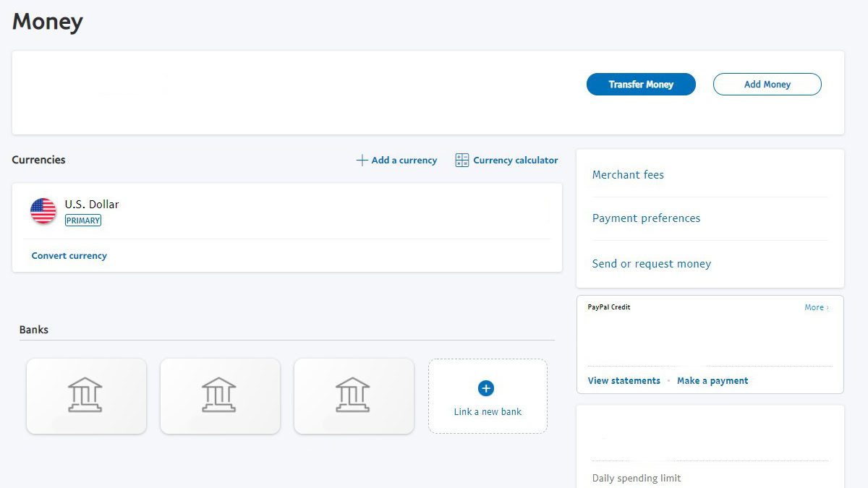Open the Merchant fees link
The width and height of the screenshot is (868, 488).
pos(628,175)
